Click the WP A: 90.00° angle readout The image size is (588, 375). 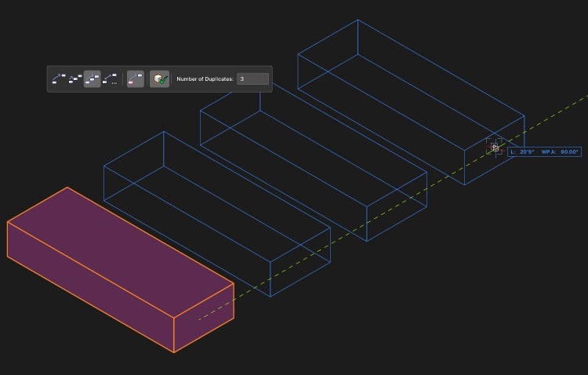click(x=560, y=151)
